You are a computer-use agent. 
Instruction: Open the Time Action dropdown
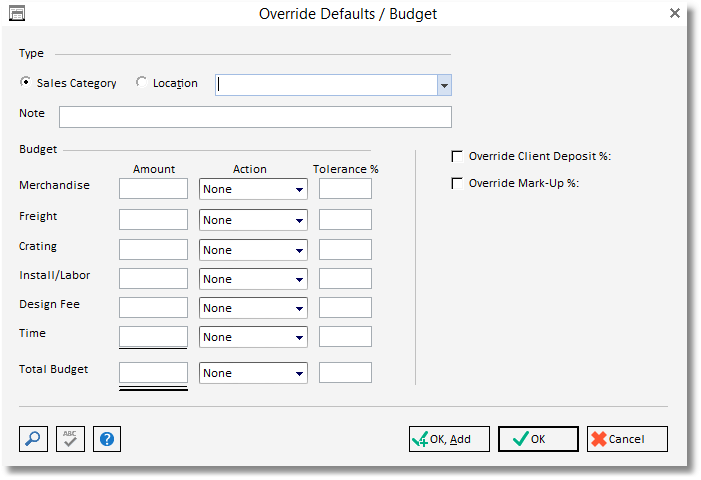tap(253, 337)
